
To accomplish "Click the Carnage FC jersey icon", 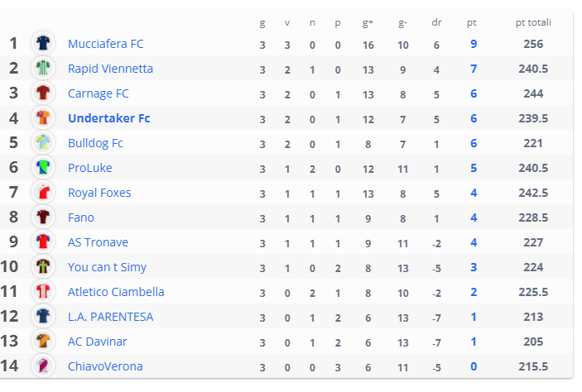I will [x=43, y=93].
